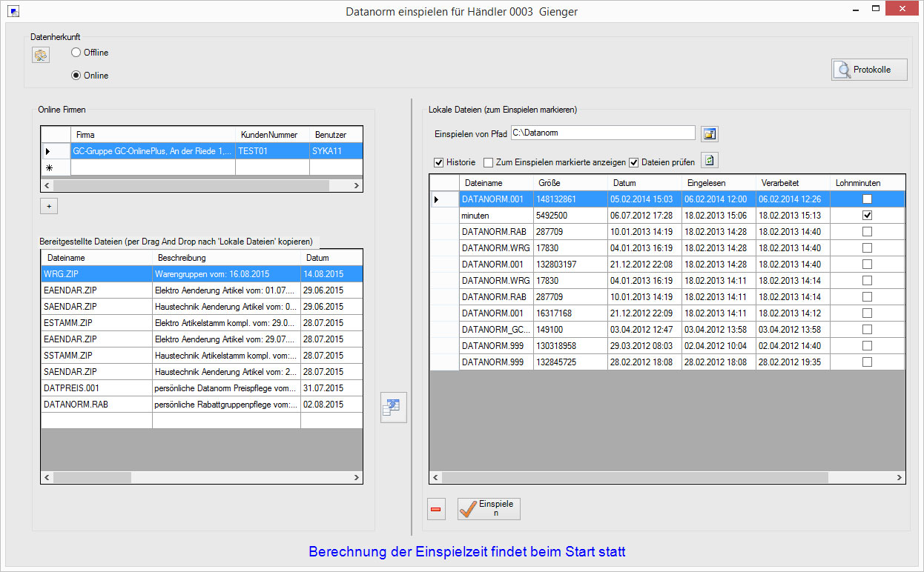The image size is (924, 572).
Task: Click the refresh files icon beside Dateien prüfen
Action: click(710, 161)
